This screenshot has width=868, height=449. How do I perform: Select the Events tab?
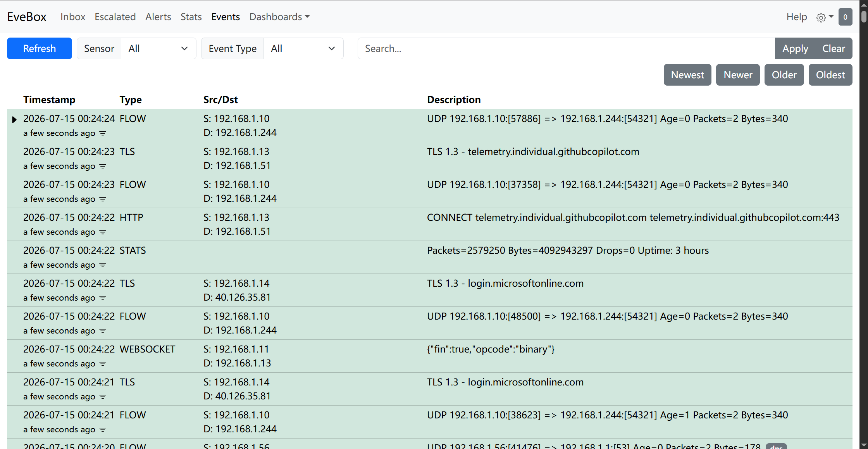[x=226, y=17]
